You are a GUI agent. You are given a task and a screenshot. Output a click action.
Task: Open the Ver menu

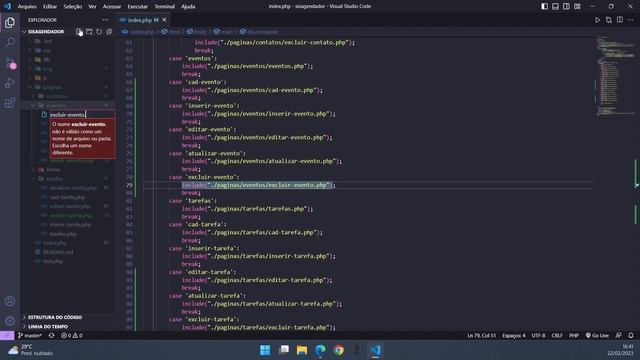click(92, 6)
